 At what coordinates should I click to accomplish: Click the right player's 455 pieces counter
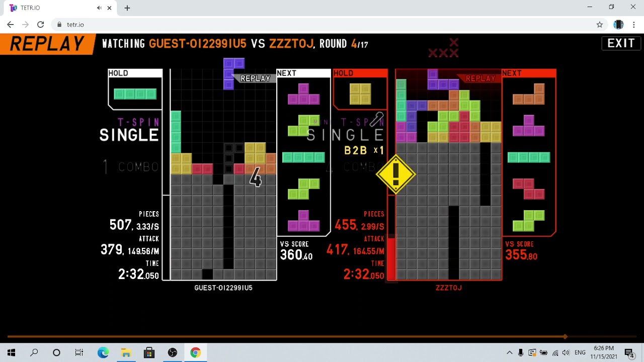[x=346, y=225]
